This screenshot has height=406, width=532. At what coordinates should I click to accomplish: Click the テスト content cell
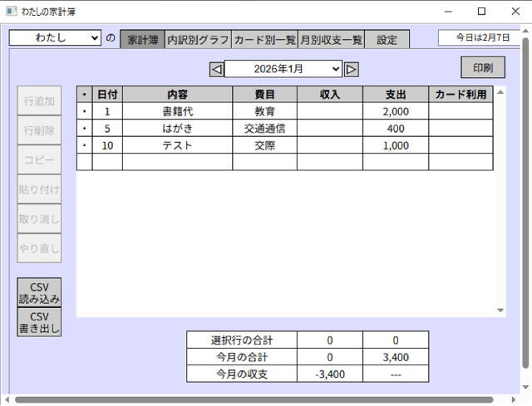tap(177, 145)
